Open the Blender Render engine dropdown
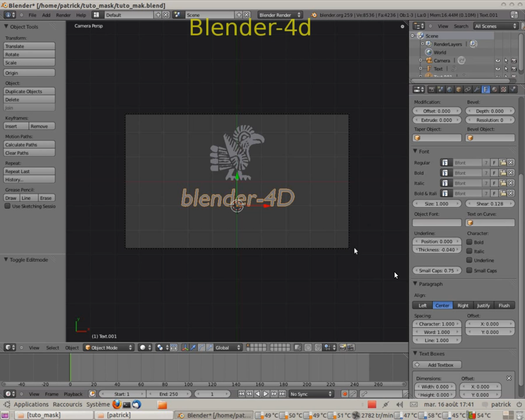The image size is (525, 420). (280, 15)
